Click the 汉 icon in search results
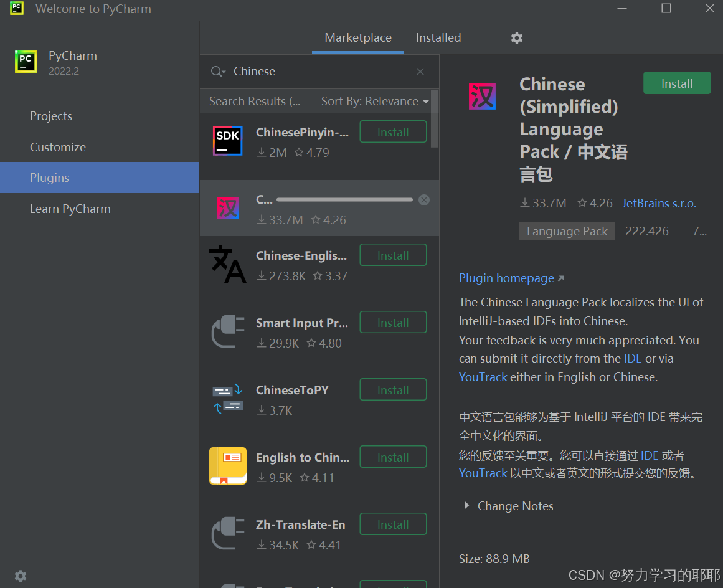Screen dimensions: 723x588 pyautogui.click(x=228, y=208)
